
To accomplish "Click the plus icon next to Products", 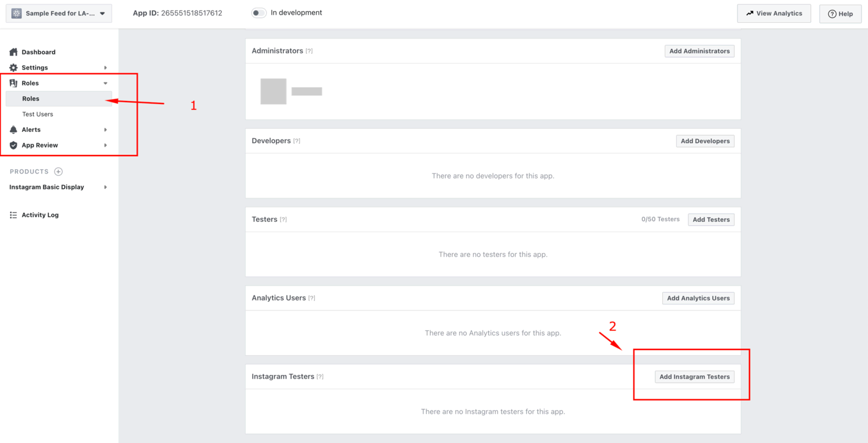I will coord(58,172).
